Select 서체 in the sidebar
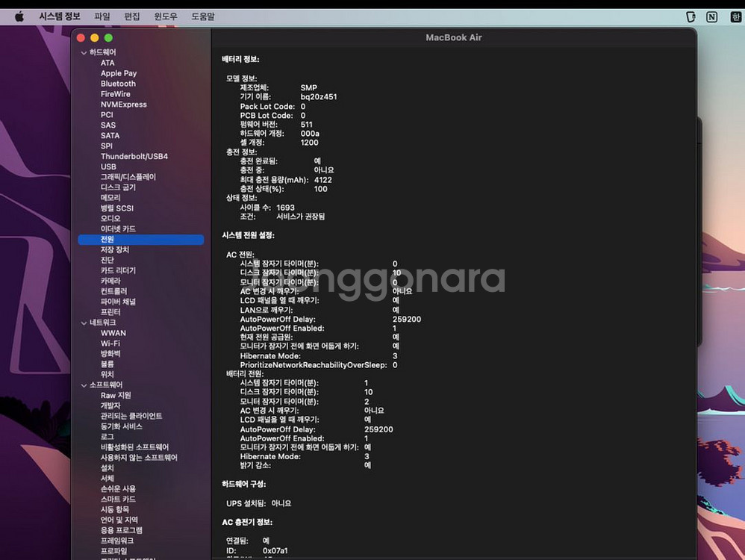Screen dimensions: 745x560 pyautogui.click(x=107, y=479)
